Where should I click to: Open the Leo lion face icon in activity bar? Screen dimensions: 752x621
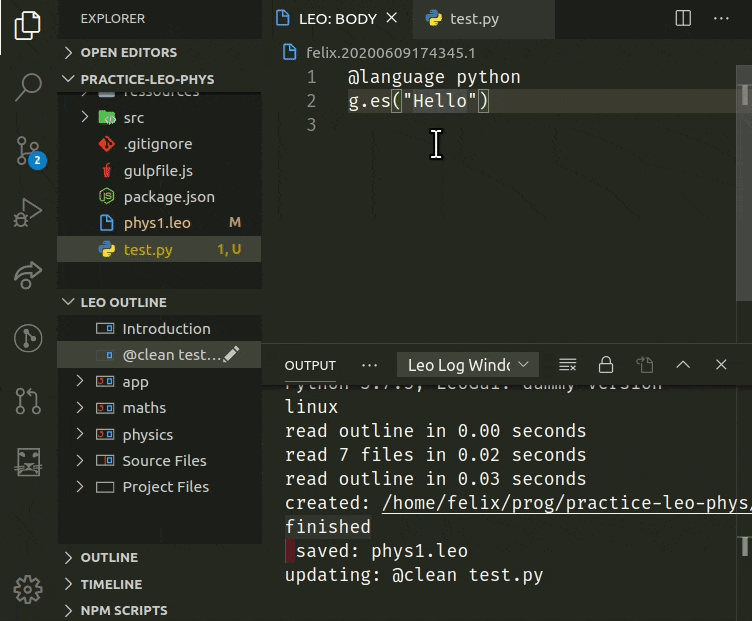coord(29,462)
